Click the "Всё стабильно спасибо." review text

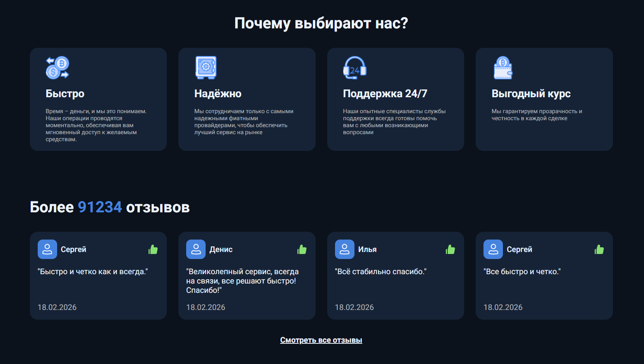380,272
